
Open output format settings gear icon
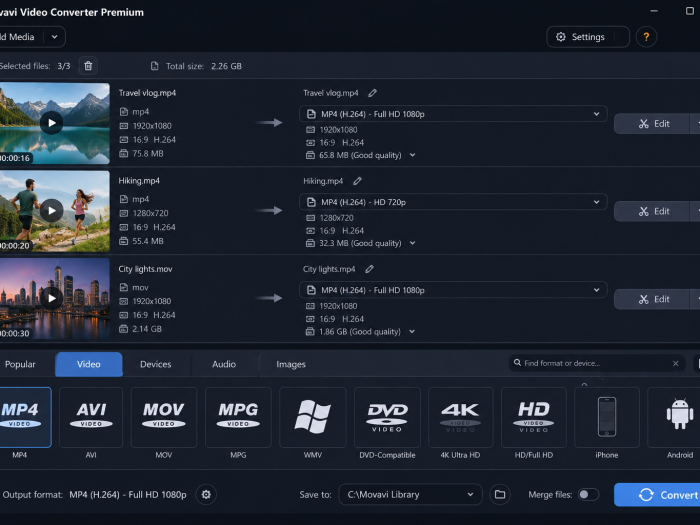click(206, 495)
